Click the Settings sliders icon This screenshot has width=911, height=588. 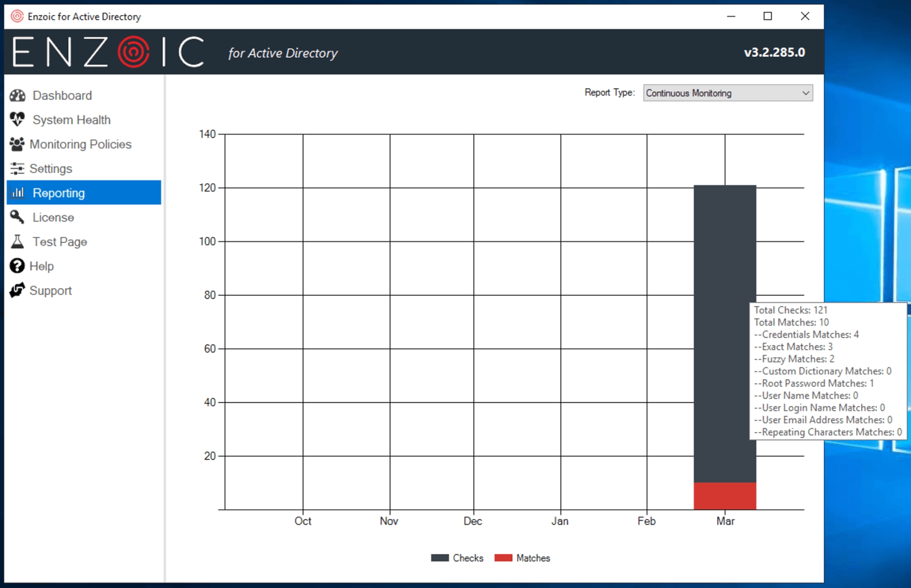17,169
